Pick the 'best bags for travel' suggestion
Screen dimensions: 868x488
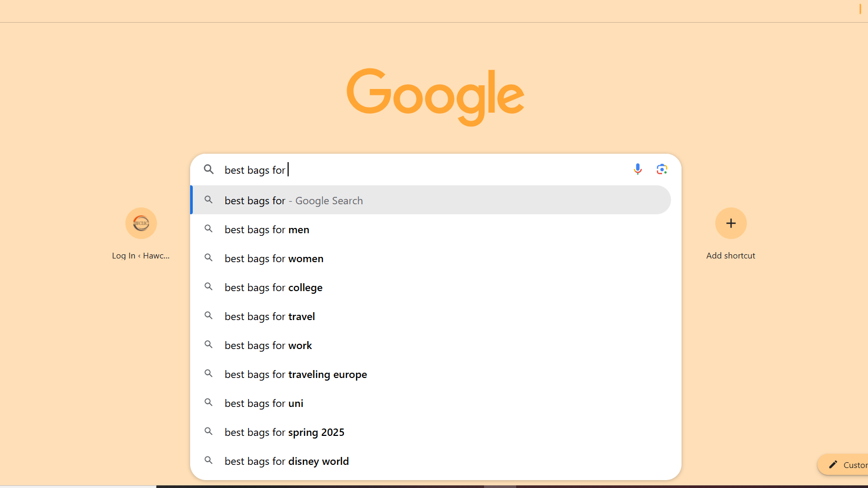point(431,316)
